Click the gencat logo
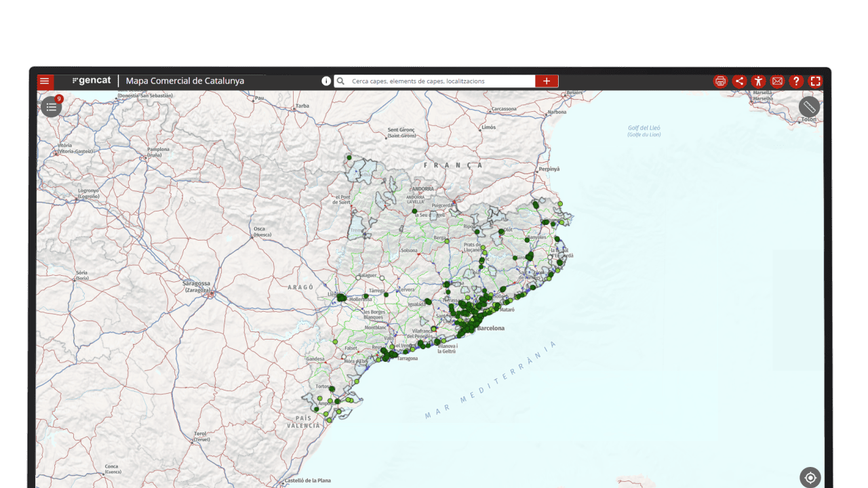This screenshot has height=488, width=868. [x=92, y=81]
